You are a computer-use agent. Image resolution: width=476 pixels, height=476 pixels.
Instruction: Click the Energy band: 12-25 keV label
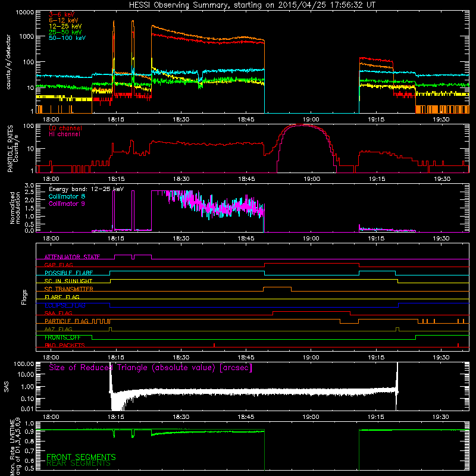pyautogui.click(x=86, y=189)
